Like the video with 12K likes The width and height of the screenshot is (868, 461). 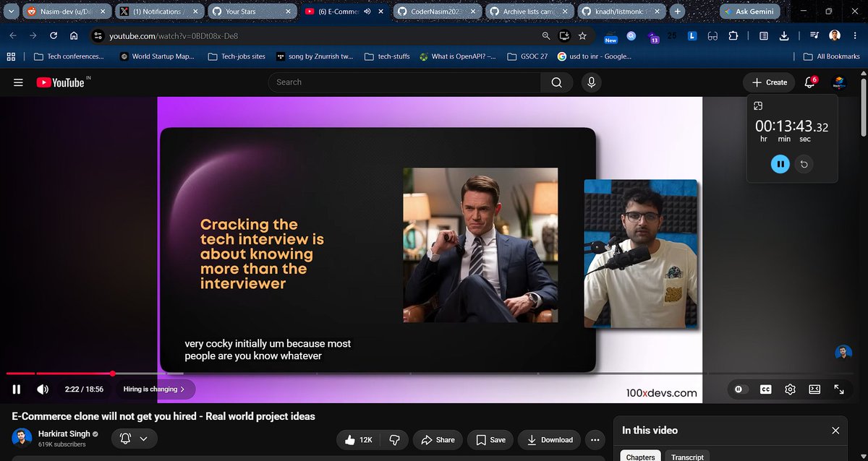pos(358,439)
